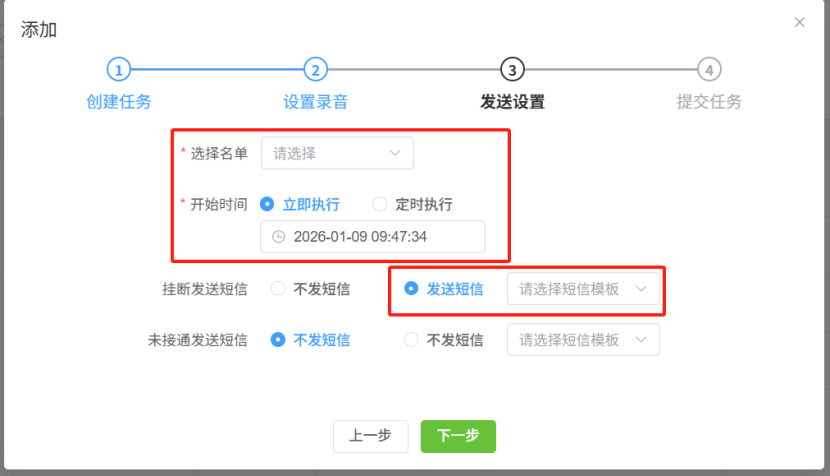
Task: Click the clock icon in the start time field
Action: pyautogui.click(x=279, y=237)
